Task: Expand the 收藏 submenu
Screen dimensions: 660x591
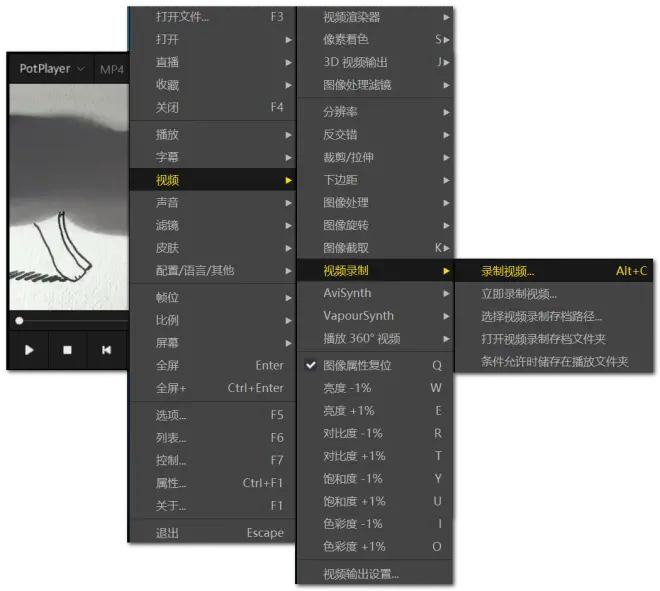Action: tap(213, 85)
